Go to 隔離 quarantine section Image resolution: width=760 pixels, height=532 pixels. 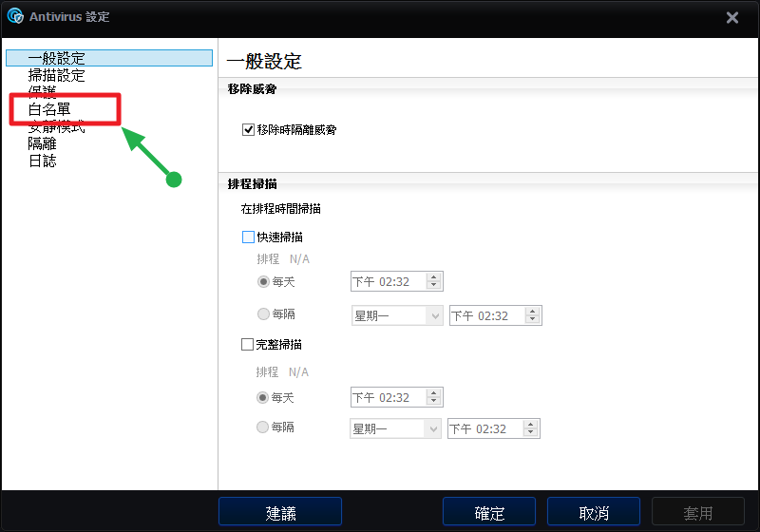[43, 143]
